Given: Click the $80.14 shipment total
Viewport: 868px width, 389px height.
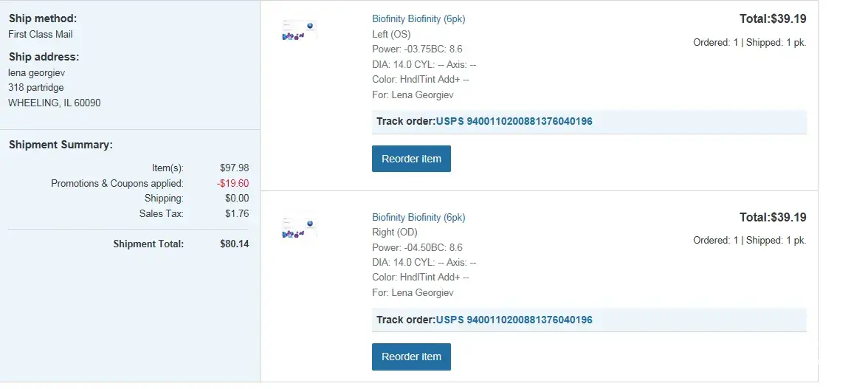Looking at the screenshot, I should point(234,244).
